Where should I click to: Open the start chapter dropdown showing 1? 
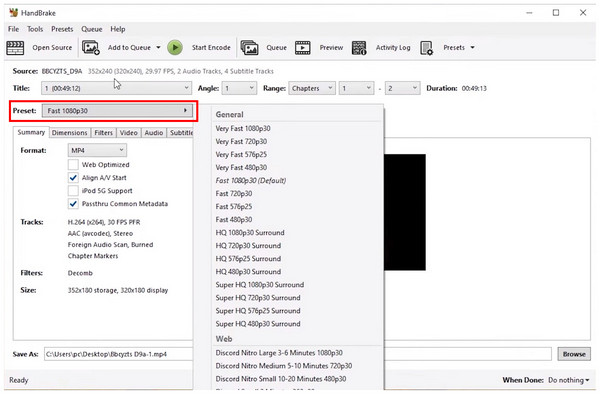point(356,88)
